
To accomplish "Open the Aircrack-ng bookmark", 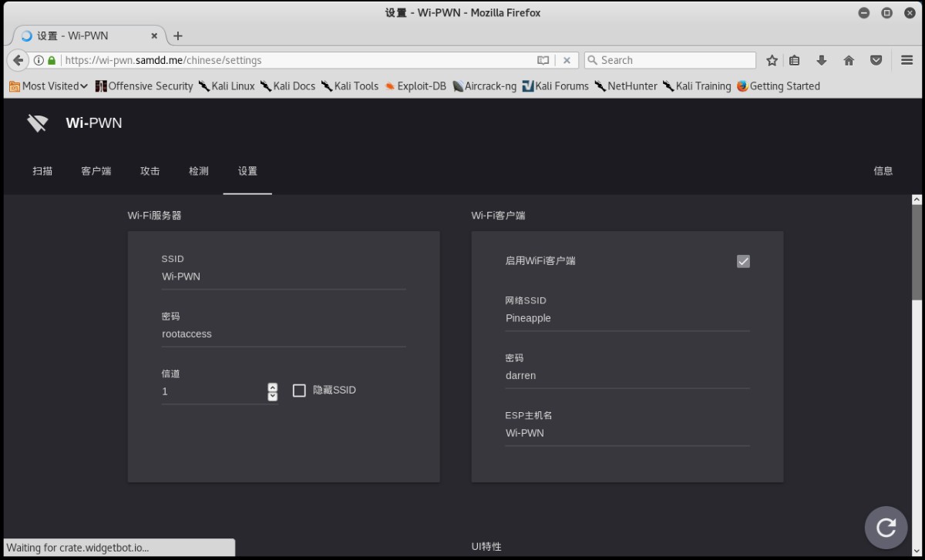I will tap(485, 86).
